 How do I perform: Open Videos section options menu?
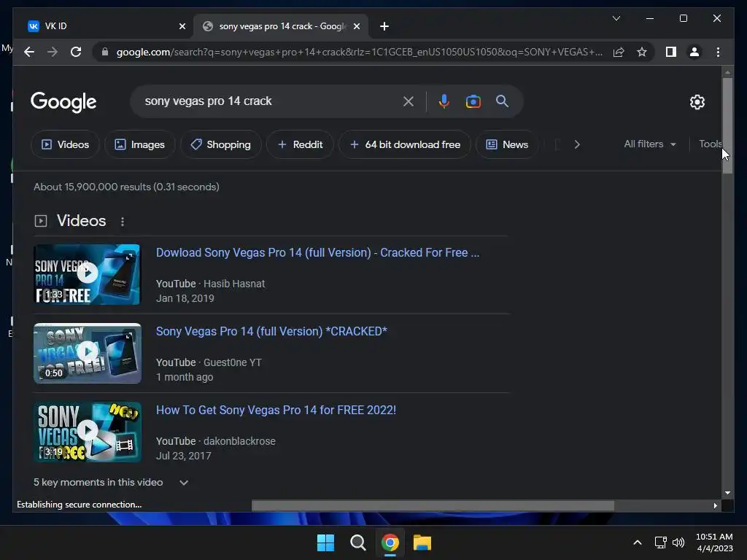click(x=123, y=222)
